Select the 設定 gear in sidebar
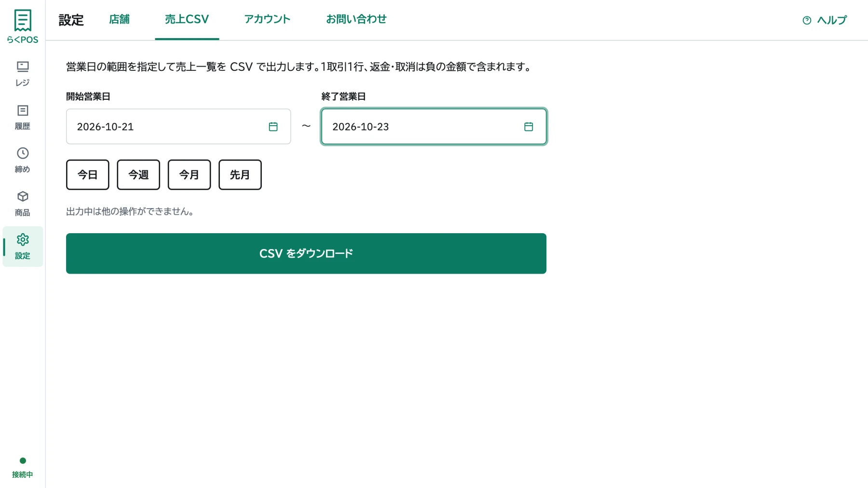This screenshot has width=868, height=488. 23,247
